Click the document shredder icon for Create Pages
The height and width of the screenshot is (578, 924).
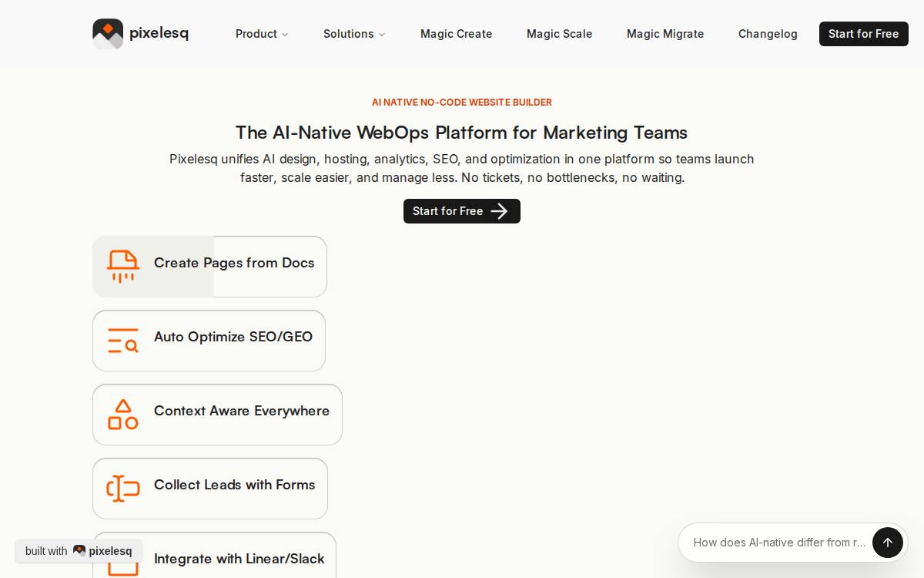pyautogui.click(x=123, y=267)
